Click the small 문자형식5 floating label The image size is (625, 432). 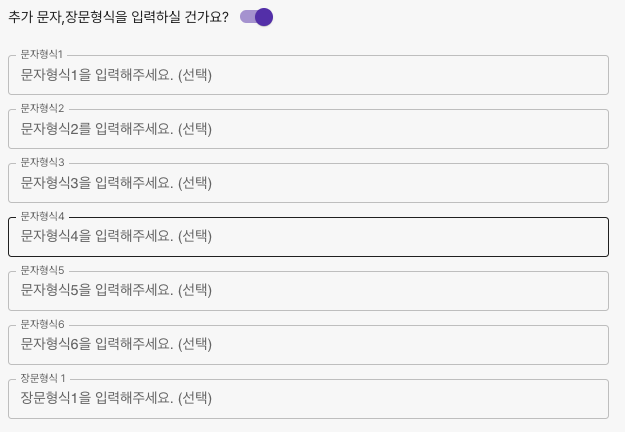42,270
